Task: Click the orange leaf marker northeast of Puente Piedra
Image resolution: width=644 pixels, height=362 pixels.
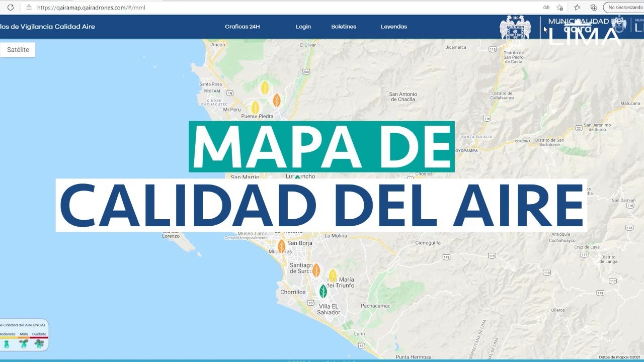Action: (x=277, y=101)
